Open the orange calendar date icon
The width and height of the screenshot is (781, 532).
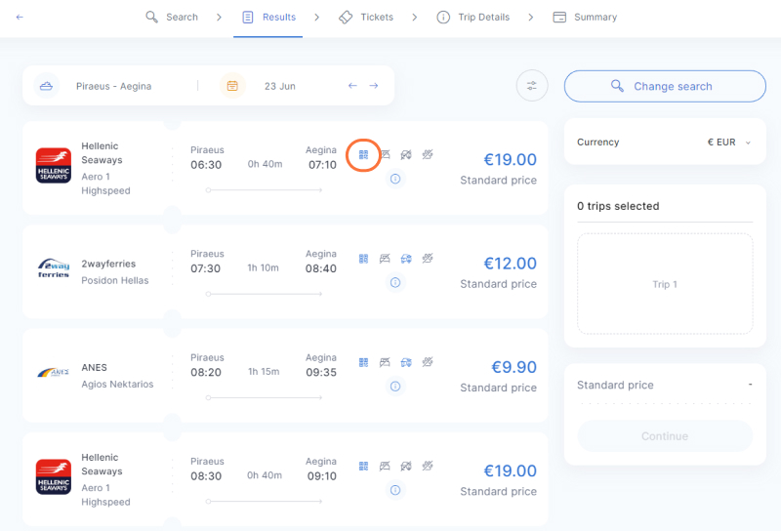tap(232, 86)
